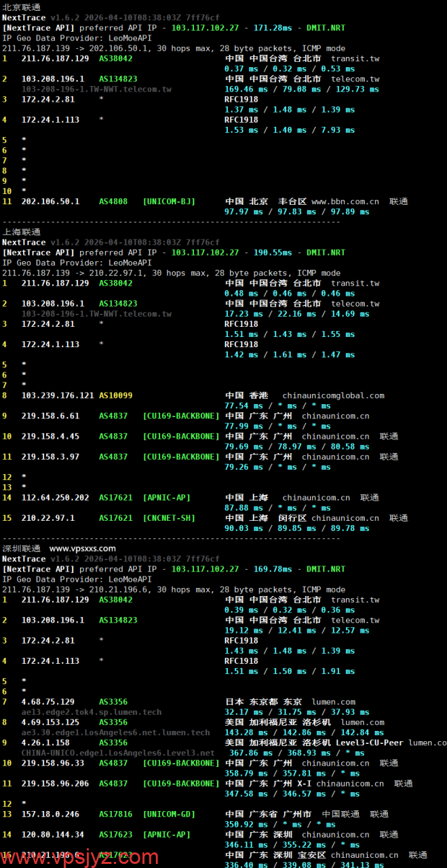The width and height of the screenshot is (447, 868).
Task: Open the www.bbn.com.cn domain link
Action: [345, 201]
